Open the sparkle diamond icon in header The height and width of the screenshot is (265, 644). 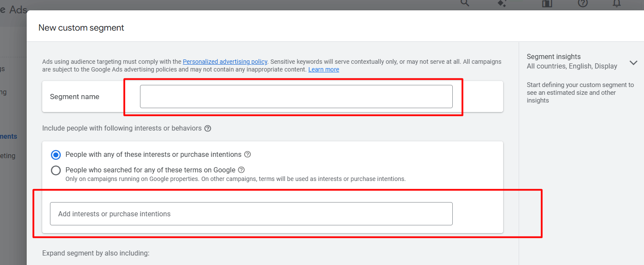point(502,3)
